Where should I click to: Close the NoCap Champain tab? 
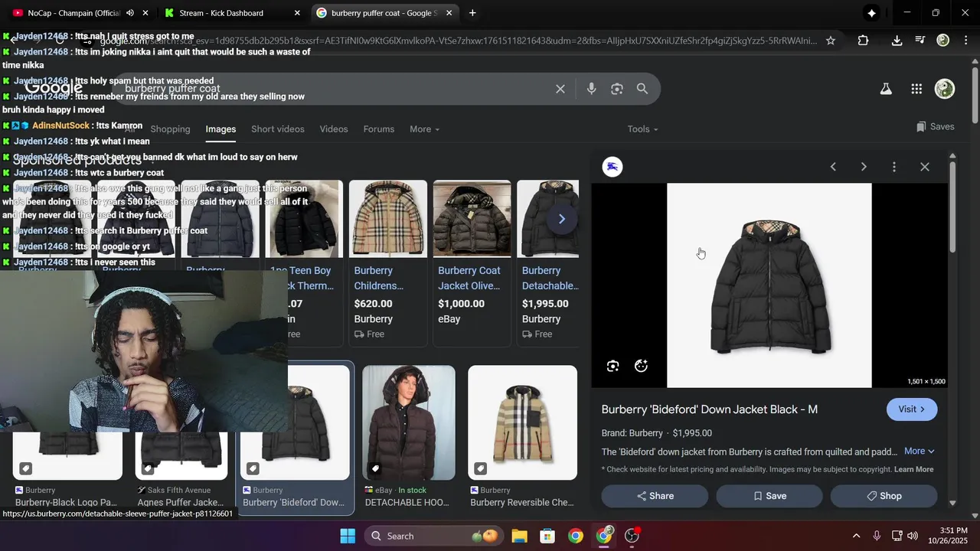(x=145, y=13)
